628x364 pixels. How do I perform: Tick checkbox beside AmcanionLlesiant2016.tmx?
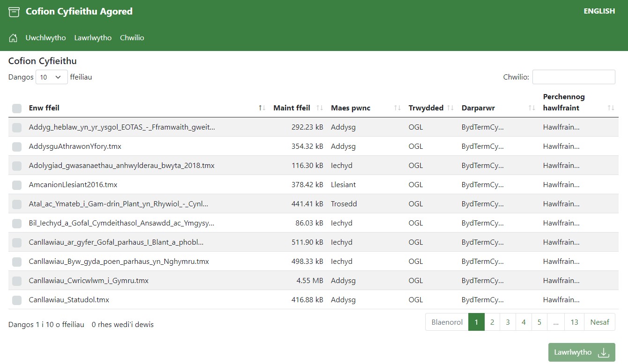(17, 185)
